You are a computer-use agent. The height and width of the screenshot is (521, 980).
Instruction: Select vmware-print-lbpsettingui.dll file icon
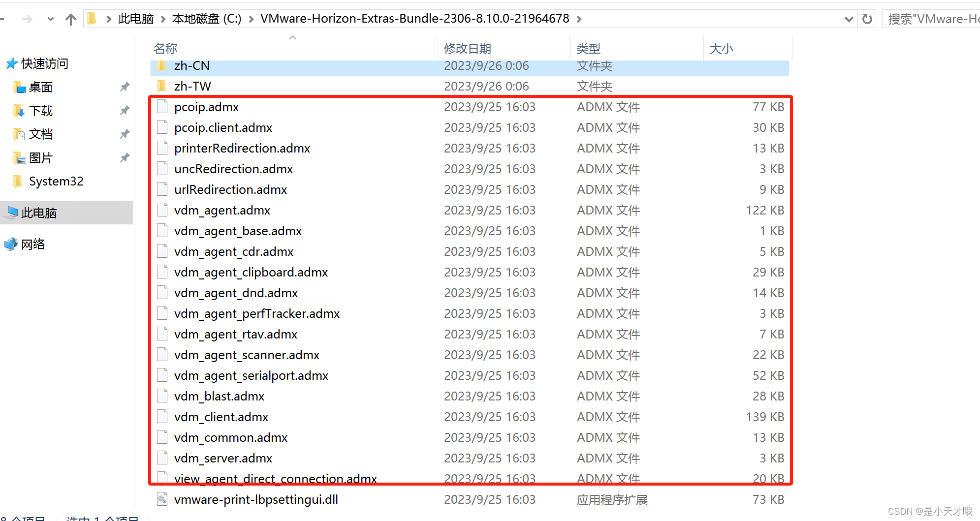[162, 499]
